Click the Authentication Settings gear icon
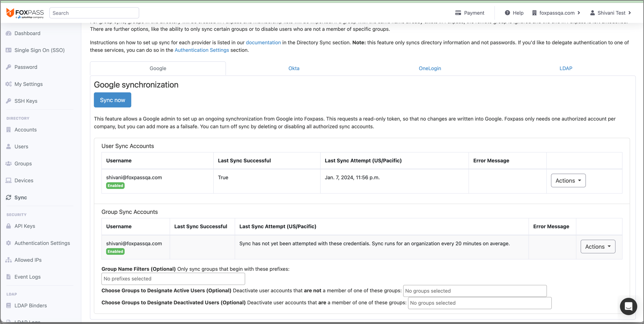The image size is (644, 324). click(x=9, y=243)
